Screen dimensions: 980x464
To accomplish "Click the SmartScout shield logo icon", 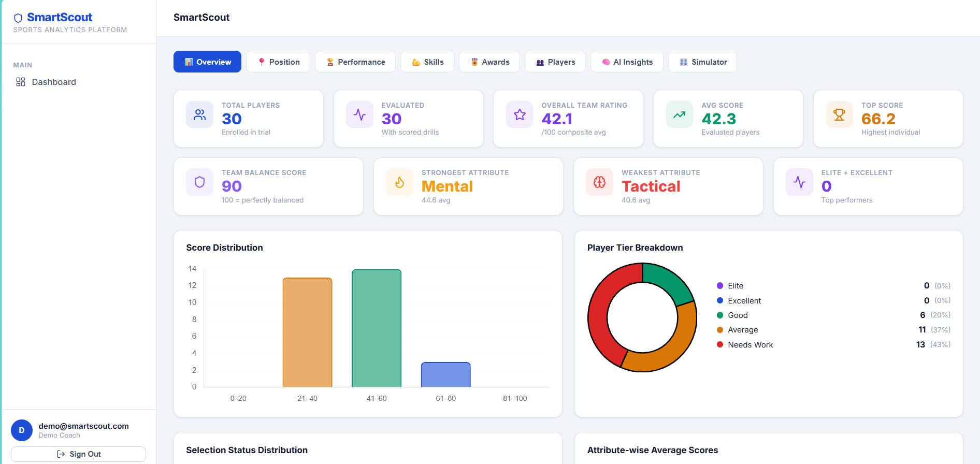I will [18, 18].
